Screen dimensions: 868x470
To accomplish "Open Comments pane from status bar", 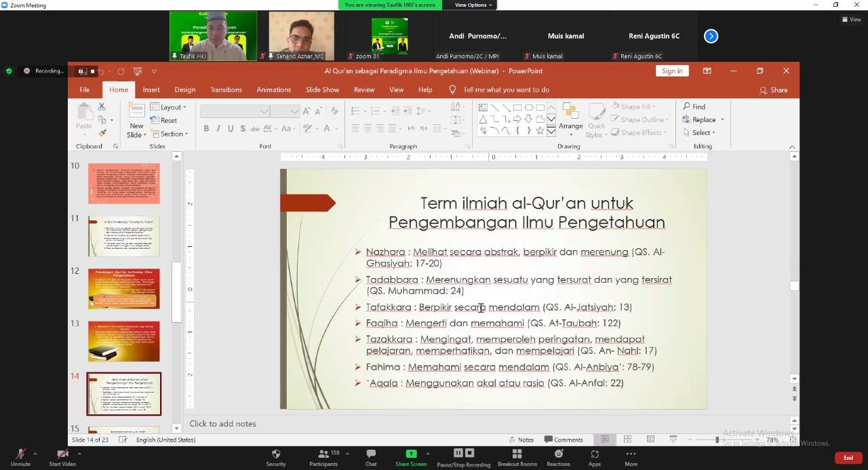I will pyautogui.click(x=564, y=439).
